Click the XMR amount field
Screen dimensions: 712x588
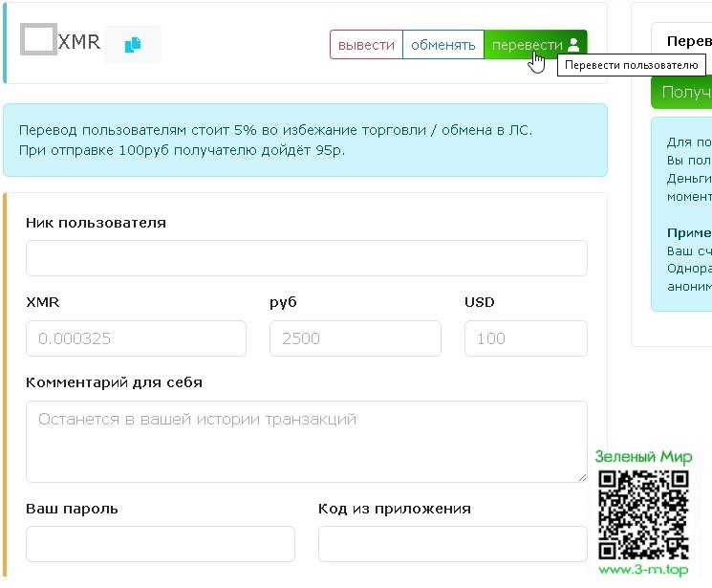136,338
